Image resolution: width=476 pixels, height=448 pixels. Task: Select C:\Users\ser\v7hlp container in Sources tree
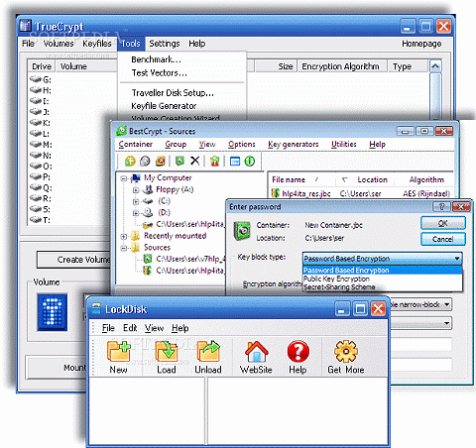pos(190,259)
